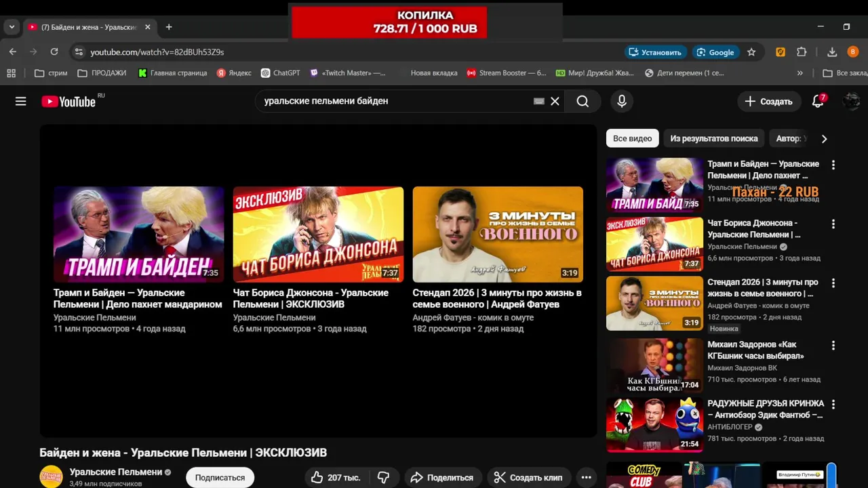Open browser downloads icon
This screenshot has height=488, width=868.
click(832, 52)
